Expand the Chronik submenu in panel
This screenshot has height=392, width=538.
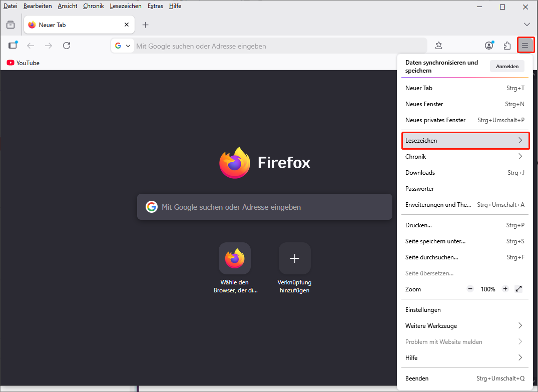coord(465,157)
